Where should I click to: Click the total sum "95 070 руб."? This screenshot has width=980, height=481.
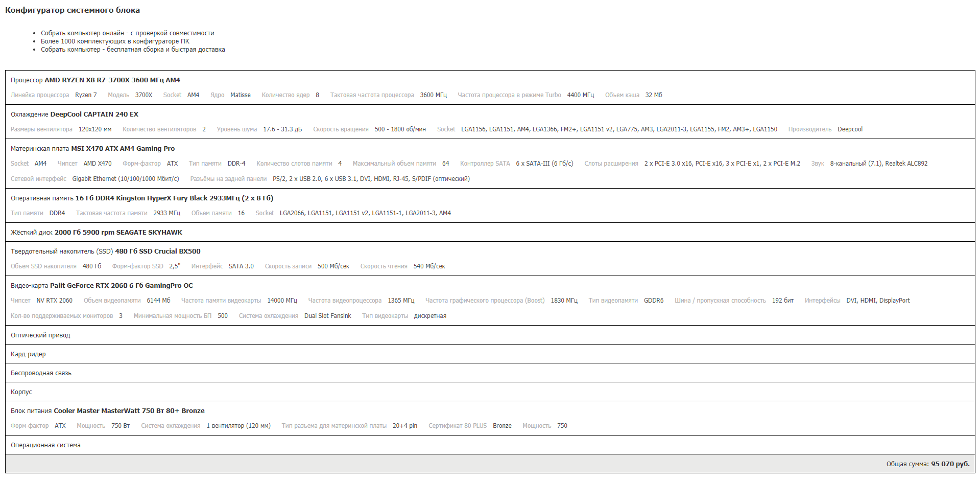point(950,464)
